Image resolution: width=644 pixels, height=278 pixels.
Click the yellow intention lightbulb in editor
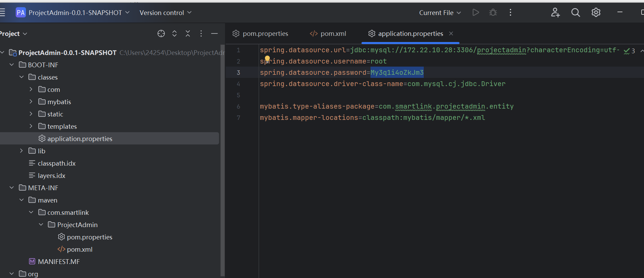pos(267,59)
